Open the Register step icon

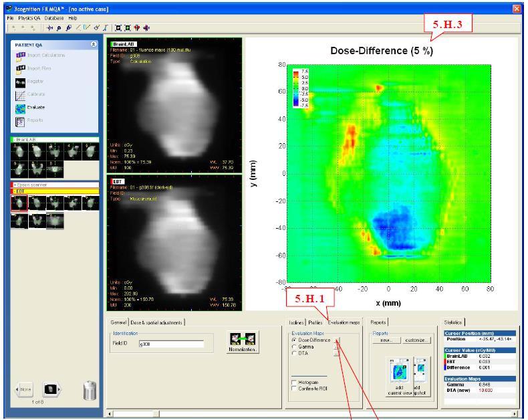point(20,82)
